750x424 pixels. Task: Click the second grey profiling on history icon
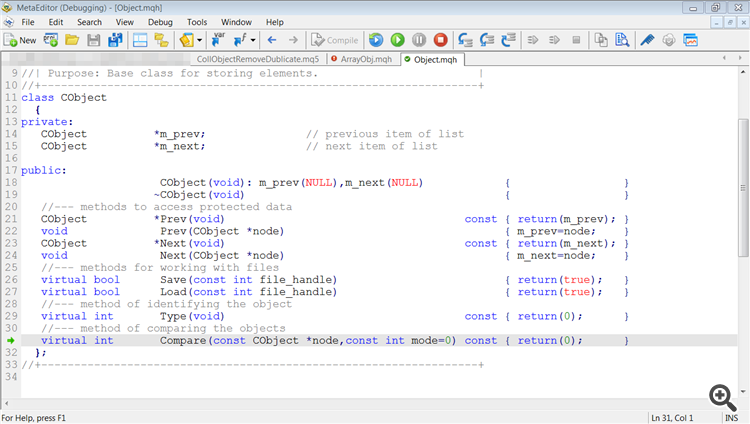(x=554, y=40)
